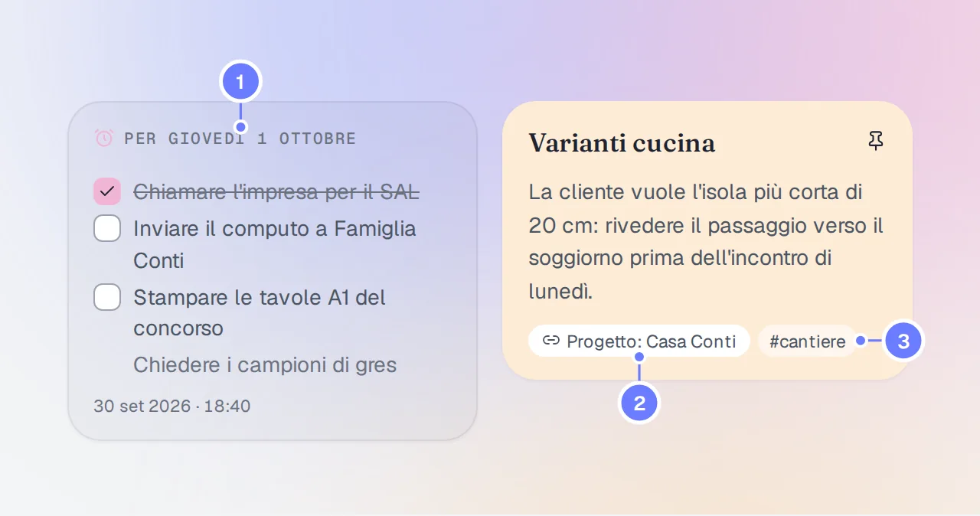This screenshot has height=516, width=980.
Task: Click the '30 set 2026 · 18:40' timestamp
Action: pos(172,406)
